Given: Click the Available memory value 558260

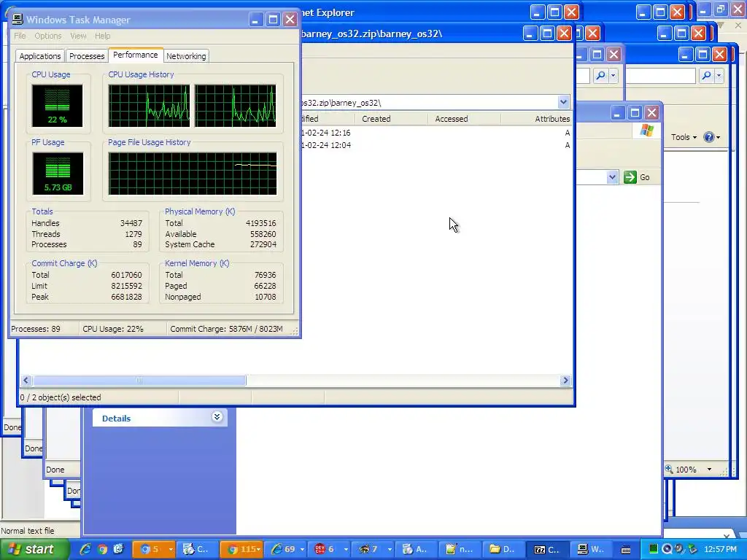Looking at the screenshot, I should click(263, 234).
